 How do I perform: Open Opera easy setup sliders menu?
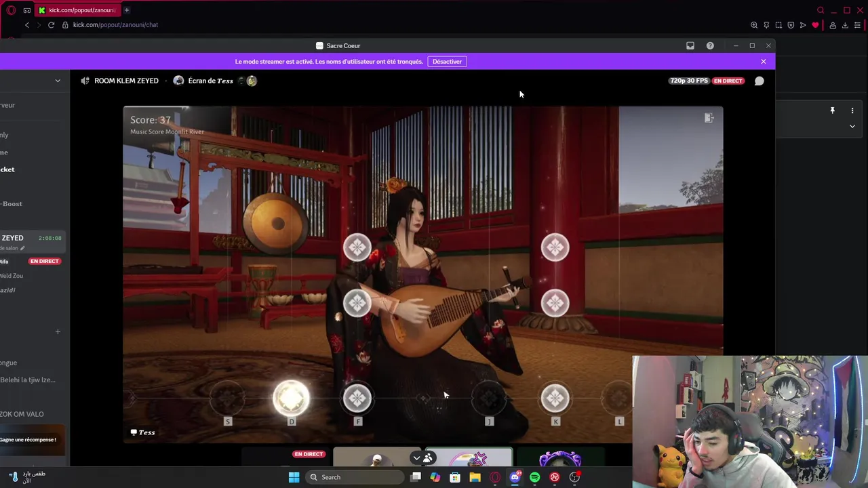click(x=857, y=25)
